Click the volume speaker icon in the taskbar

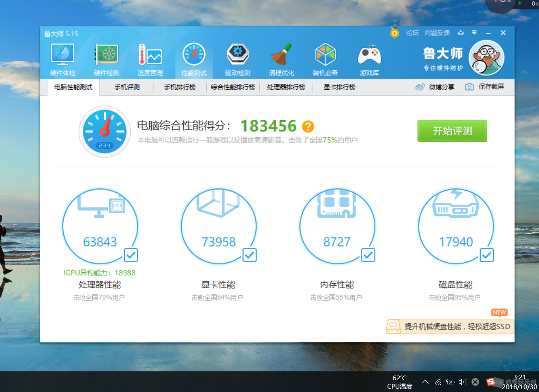click(x=463, y=382)
